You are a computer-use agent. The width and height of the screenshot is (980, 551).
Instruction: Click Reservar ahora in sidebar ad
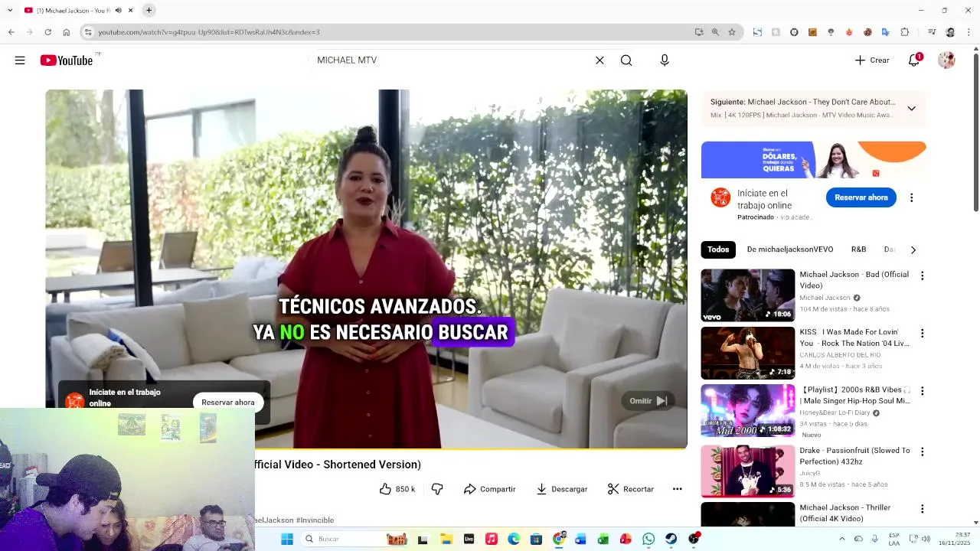[861, 197]
